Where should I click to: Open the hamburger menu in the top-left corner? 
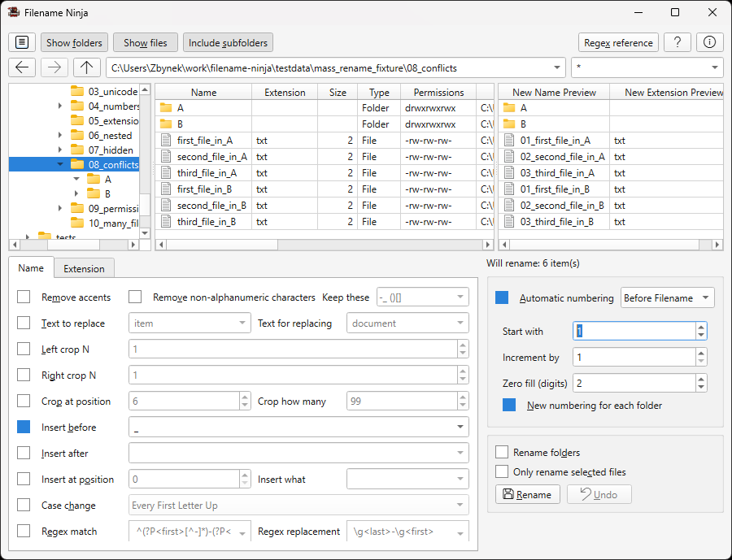[x=21, y=41]
